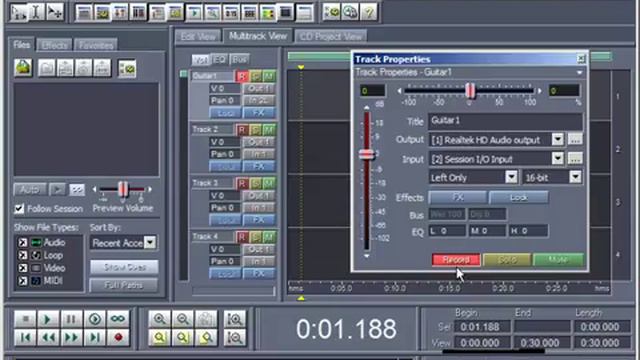Viewport: 640px width, 360px height.
Task: Click the Sel Begin field showing 0:01.188
Action: point(482,327)
